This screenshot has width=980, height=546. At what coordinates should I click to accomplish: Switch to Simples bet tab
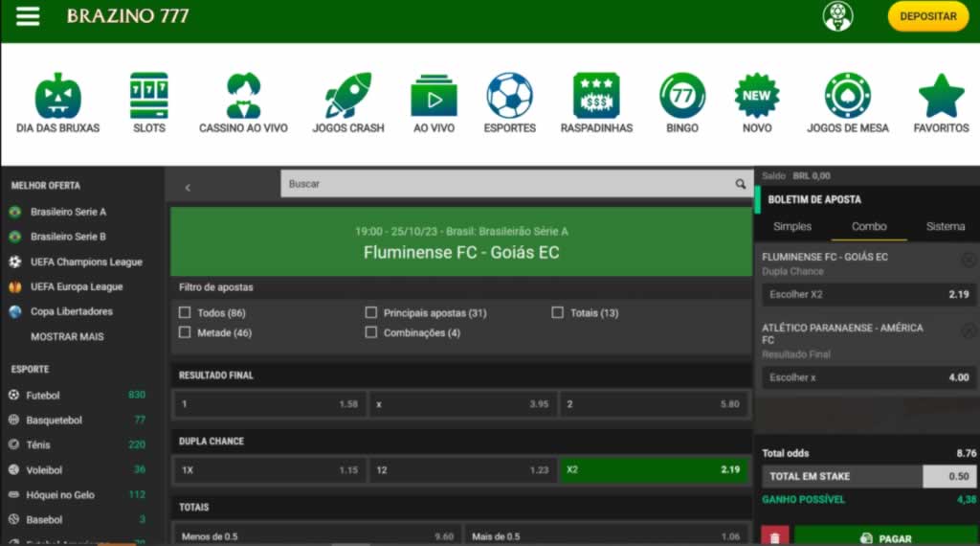[x=791, y=226]
